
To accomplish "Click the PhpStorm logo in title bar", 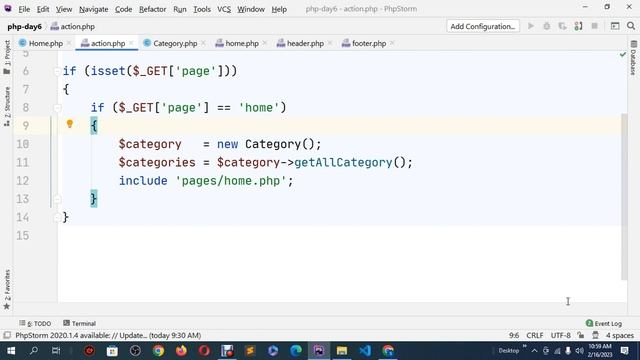I will point(8,8).
